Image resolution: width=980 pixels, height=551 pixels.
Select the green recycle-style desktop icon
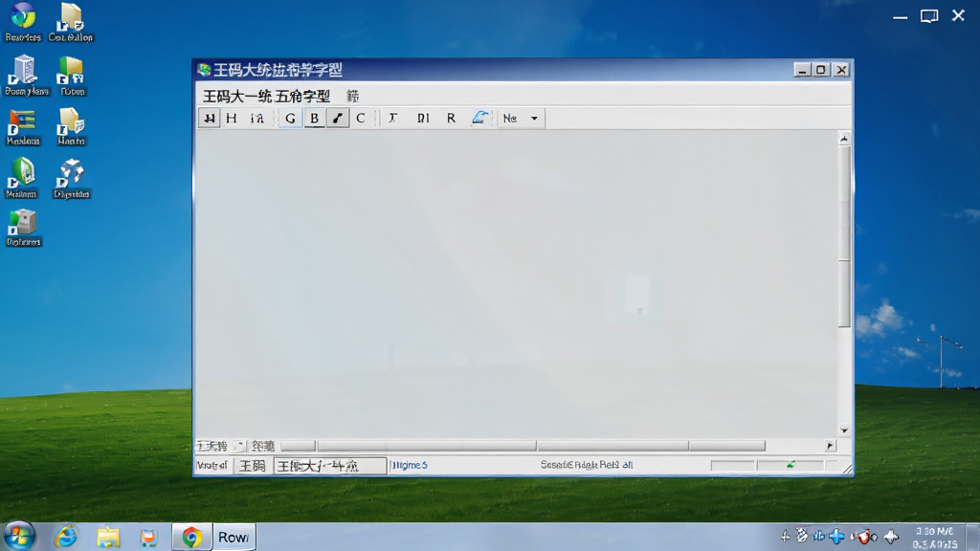[x=22, y=178]
